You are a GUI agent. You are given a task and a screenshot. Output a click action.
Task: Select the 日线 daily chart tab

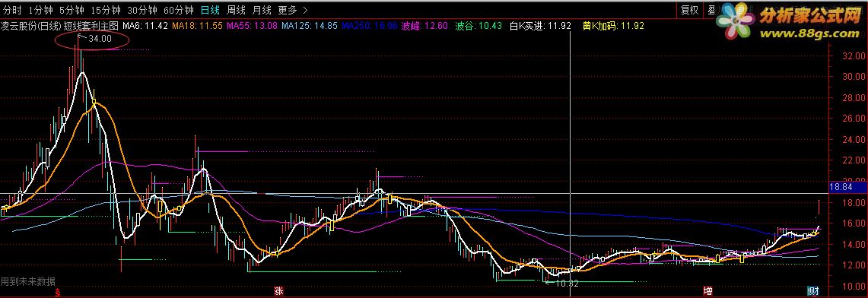tap(210, 10)
